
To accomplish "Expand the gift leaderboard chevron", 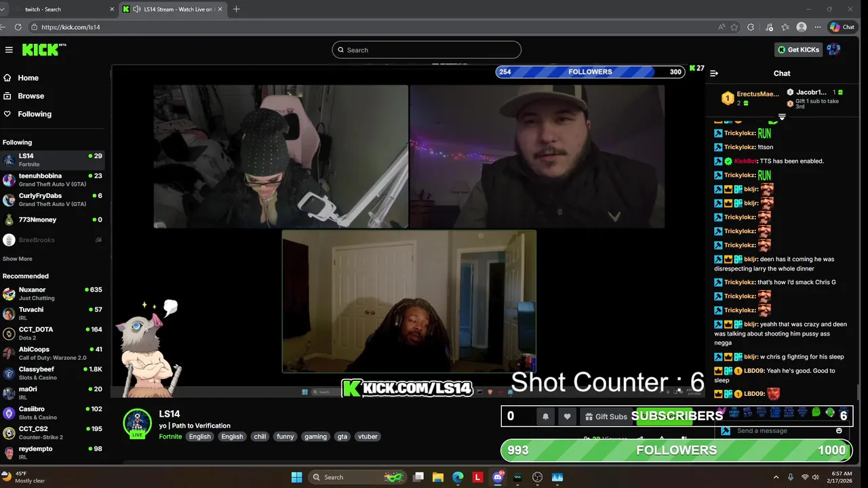I will pyautogui.click(x=782, y=117).
